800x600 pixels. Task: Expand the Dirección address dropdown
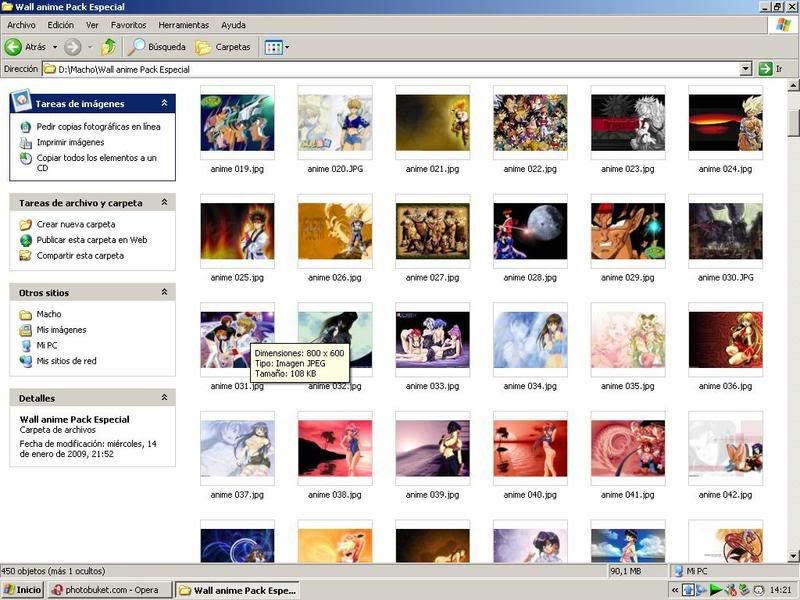pos(745,69)
